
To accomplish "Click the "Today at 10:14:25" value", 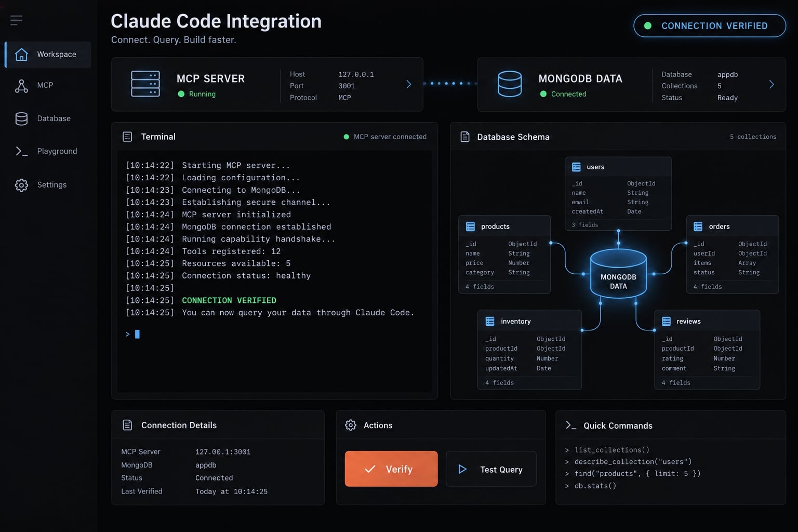I will 232,491.
